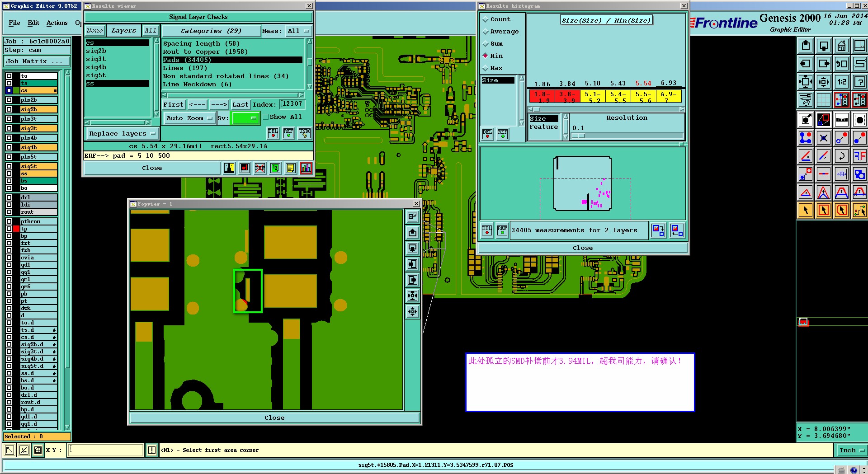868x474 pixels.
Task: Open the Edit menu
Action: pos(33,23)
